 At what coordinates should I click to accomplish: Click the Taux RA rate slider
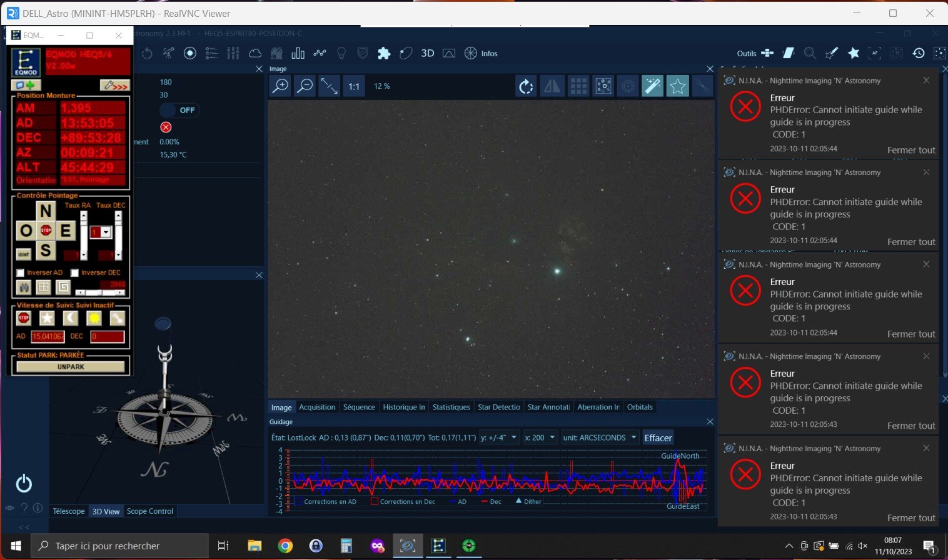tap(84, 236)
